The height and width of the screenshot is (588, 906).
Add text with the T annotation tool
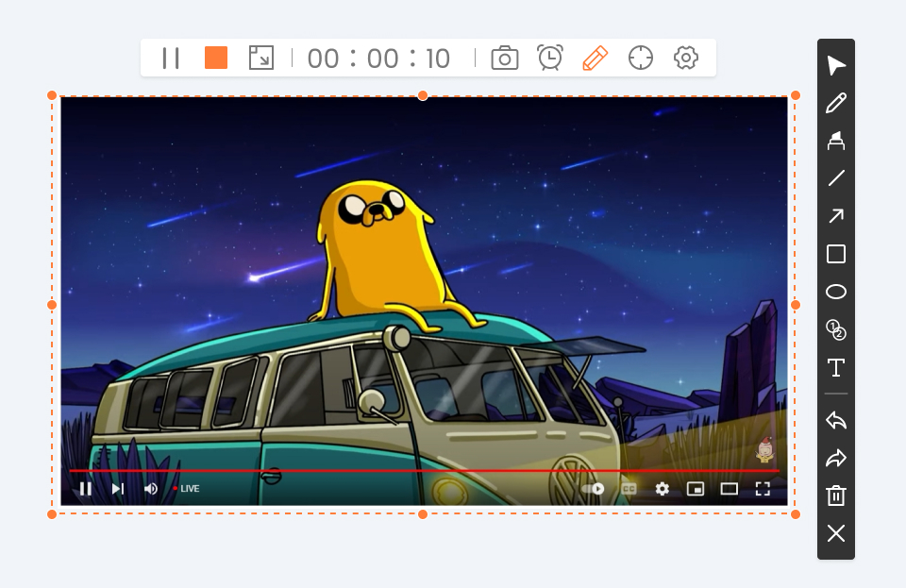click(x=835, y=368)
